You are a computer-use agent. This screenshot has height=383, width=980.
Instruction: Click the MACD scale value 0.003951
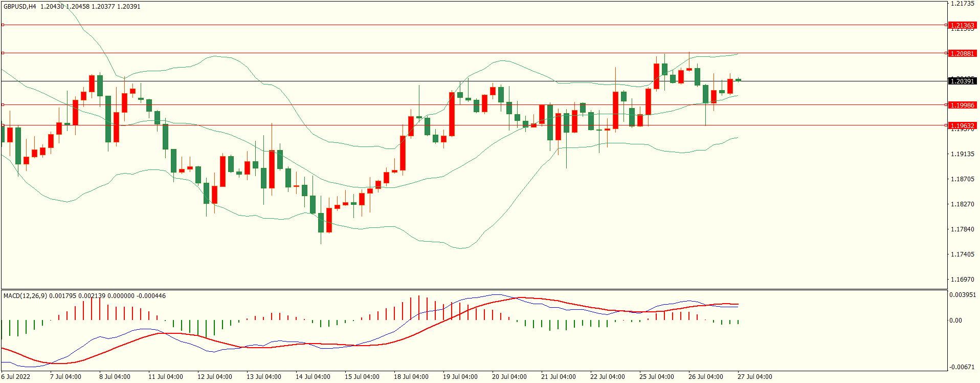click(x=963, y=295)
